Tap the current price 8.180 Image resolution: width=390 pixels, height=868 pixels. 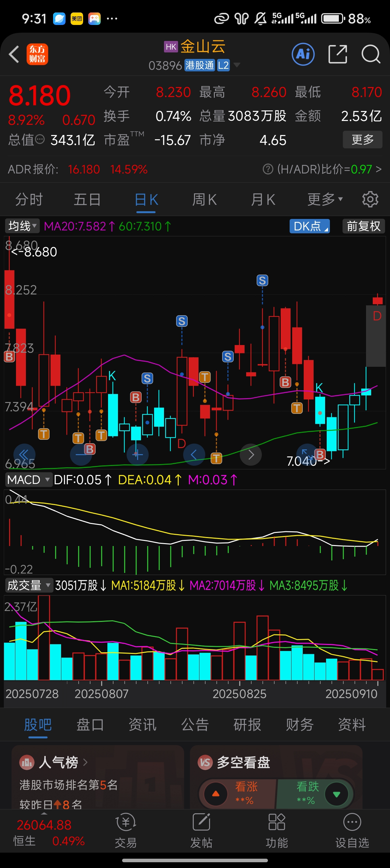[x=39, y=95]
